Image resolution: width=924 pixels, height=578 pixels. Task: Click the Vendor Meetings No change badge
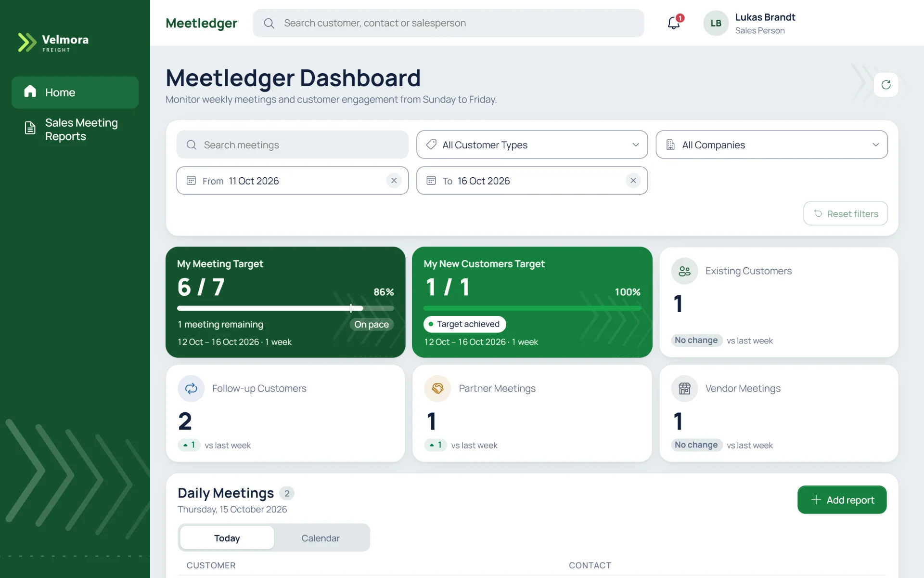pyautogui.click(x=696, y=445)
